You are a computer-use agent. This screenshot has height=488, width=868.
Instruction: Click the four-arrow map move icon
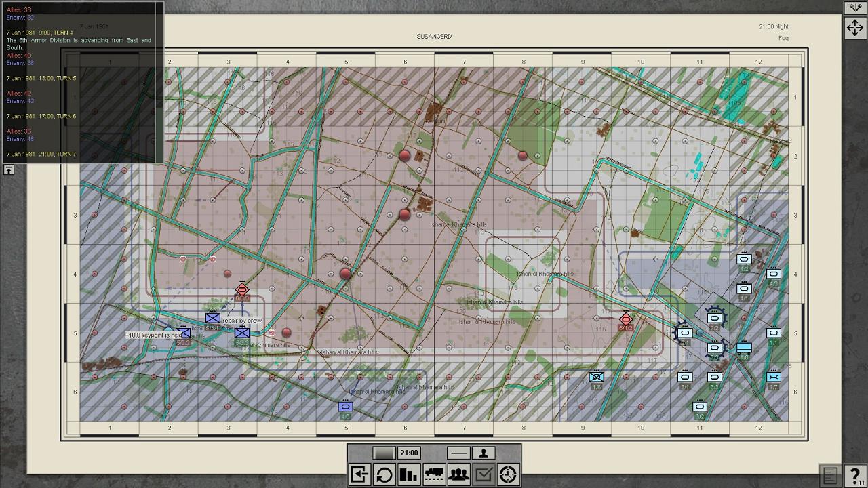point(854,28)
